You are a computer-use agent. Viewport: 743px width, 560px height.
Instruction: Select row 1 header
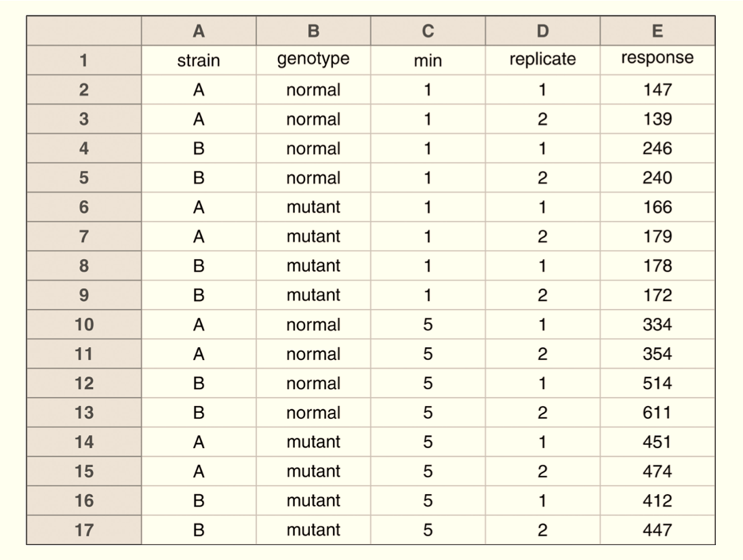(84, 60)
